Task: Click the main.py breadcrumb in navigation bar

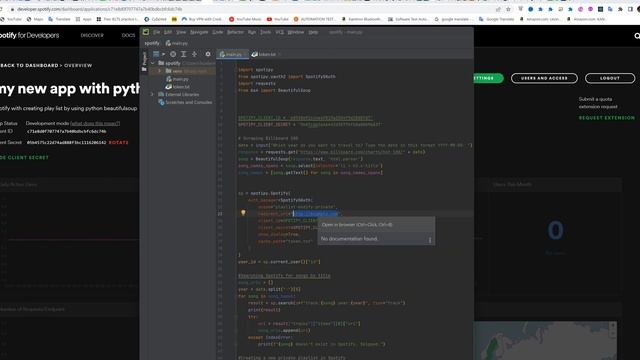Action: coord(177,43)
